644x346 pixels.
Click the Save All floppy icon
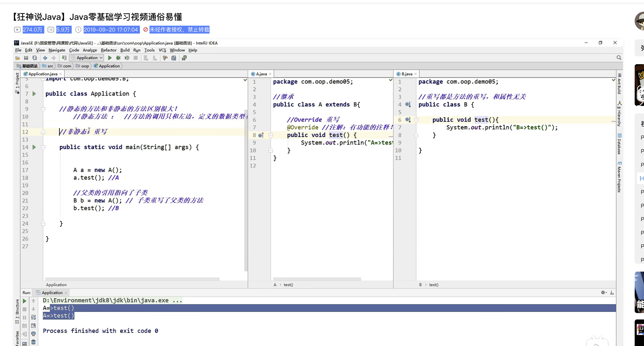pyautogui.click(x=26, y=58)
